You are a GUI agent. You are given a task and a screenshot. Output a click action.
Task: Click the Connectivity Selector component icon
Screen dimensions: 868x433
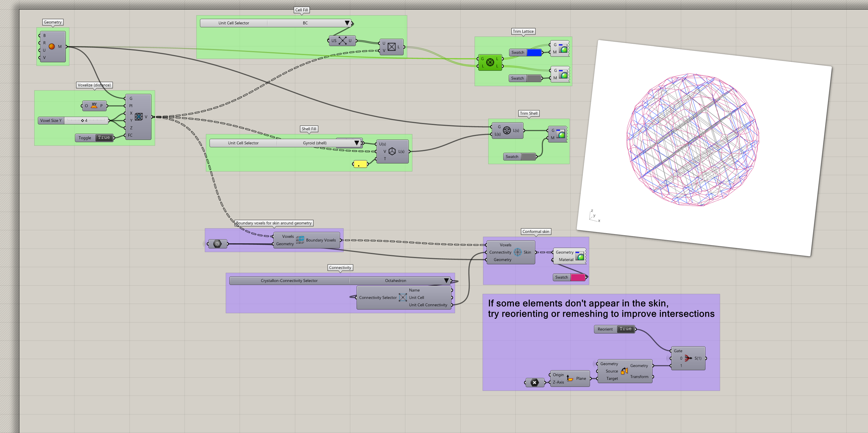click(x=403, y=298)
